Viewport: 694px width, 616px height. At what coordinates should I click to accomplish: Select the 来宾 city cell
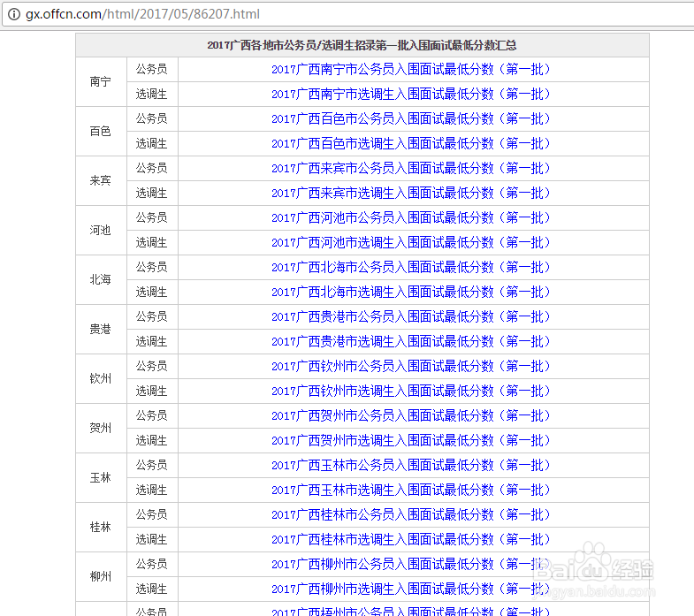101,181
